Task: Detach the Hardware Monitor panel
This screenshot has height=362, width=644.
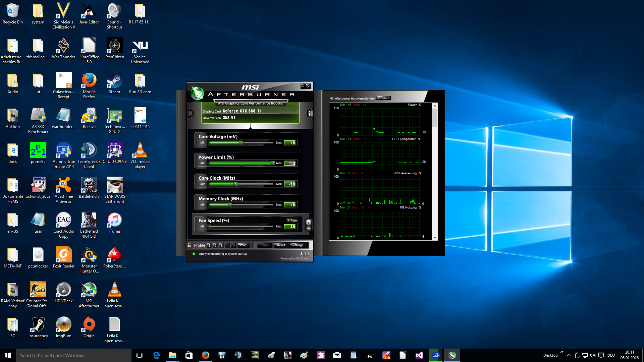Action: coord(383,98)
